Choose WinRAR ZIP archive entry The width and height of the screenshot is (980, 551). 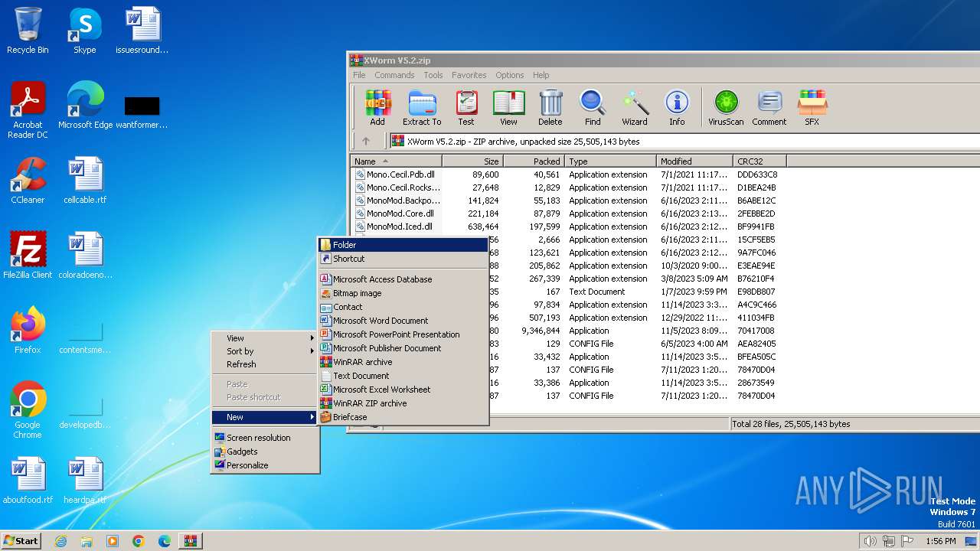tap(403, 403)
